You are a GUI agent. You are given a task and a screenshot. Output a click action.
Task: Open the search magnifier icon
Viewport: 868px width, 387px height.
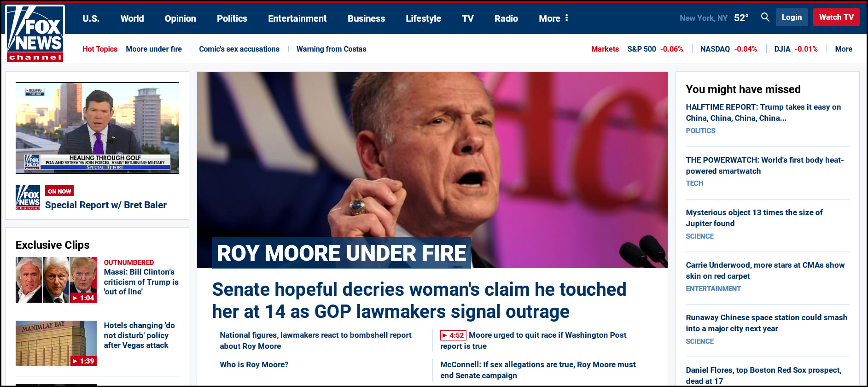(765, 18)
